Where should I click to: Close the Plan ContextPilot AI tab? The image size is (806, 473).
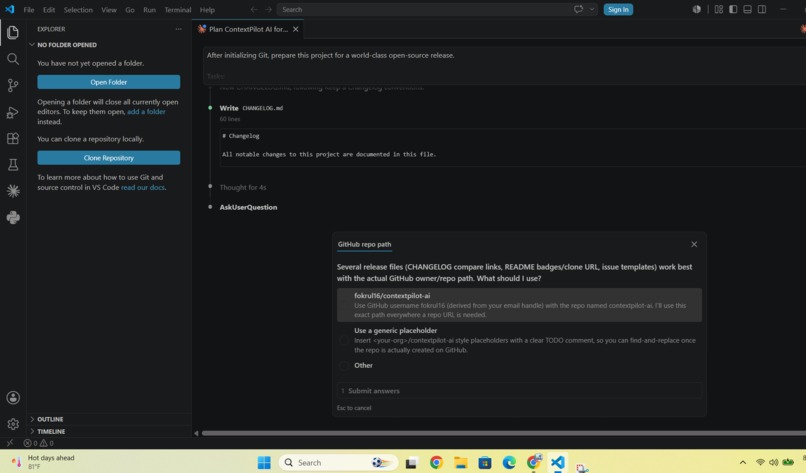tap(296, 29)
